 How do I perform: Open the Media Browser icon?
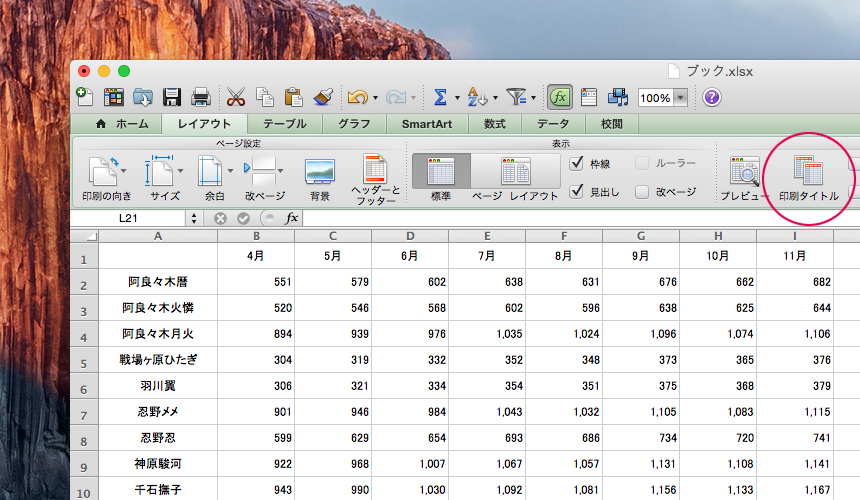tap(618, 97)
